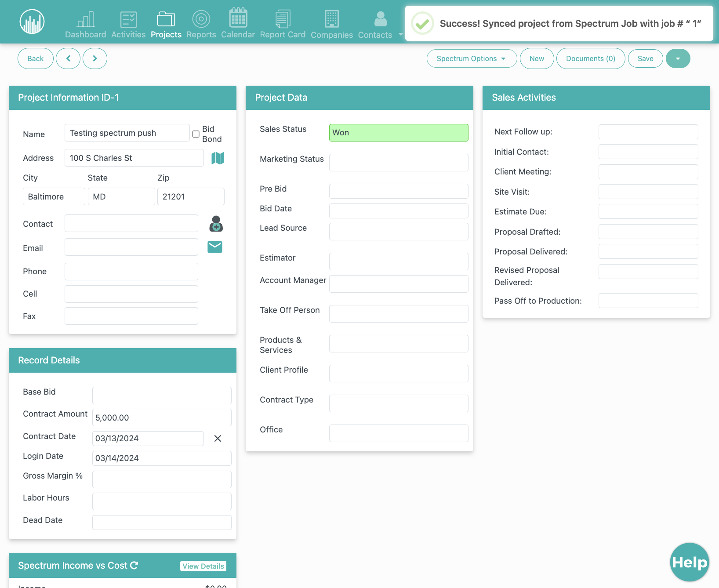Image resolution: width=719 pixels, height=588 pixels.
Task: Open the Help bubble
Action: [690, 562]
